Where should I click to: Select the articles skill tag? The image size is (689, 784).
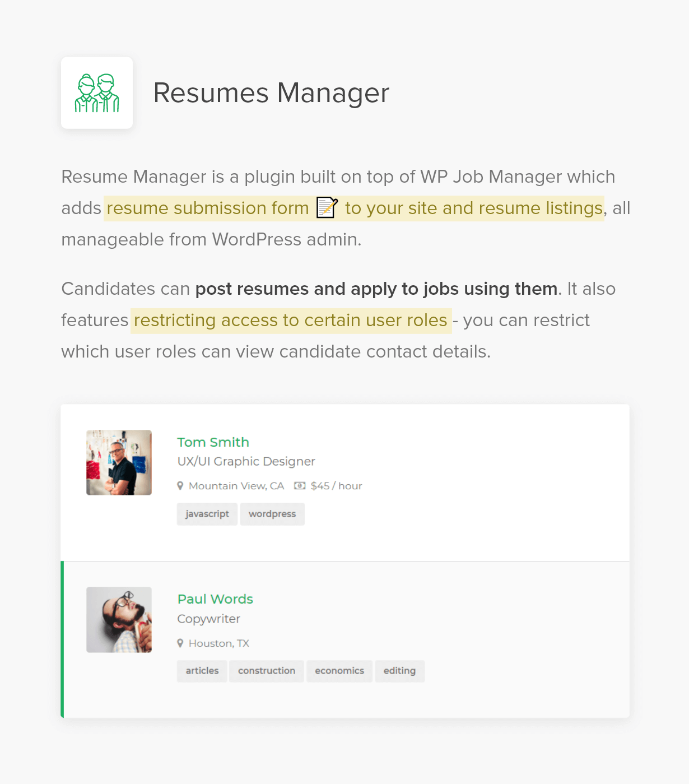pos(202,671)
